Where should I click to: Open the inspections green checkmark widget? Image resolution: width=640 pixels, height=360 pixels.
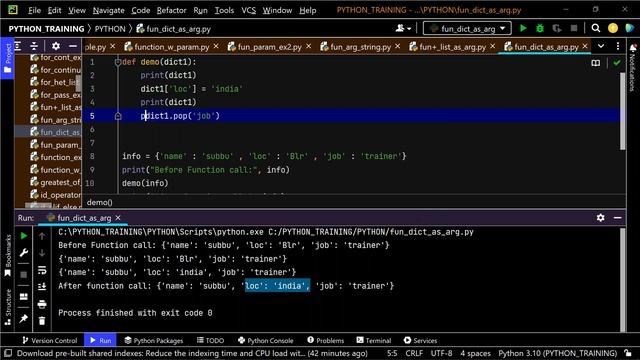coord(617,63)
